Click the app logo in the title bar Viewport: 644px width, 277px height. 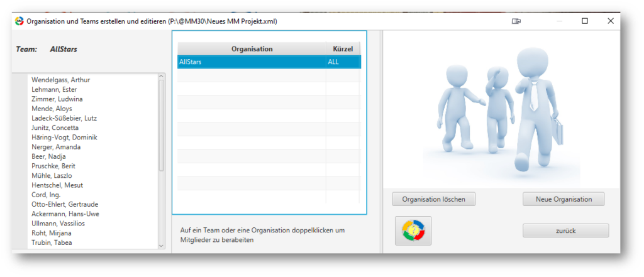19,21
